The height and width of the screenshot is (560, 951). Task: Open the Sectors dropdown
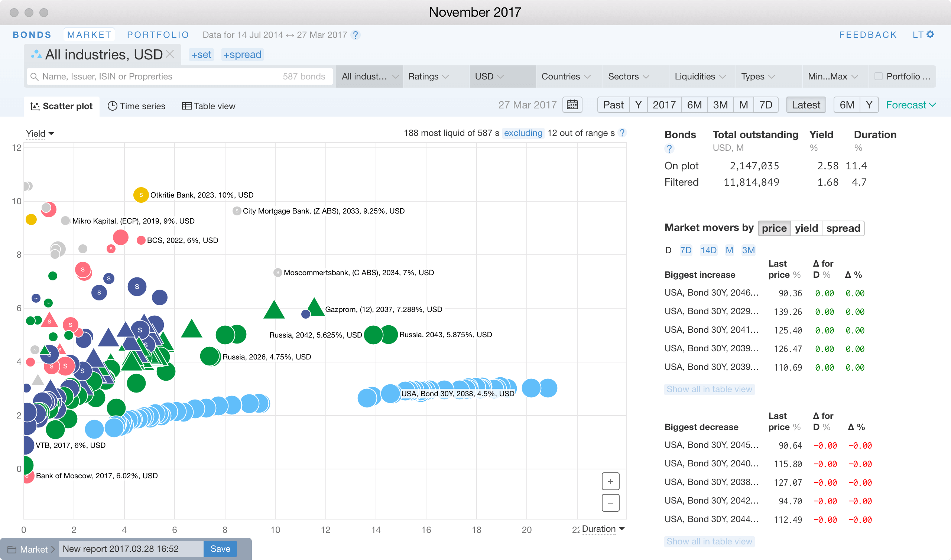(636, 76)
